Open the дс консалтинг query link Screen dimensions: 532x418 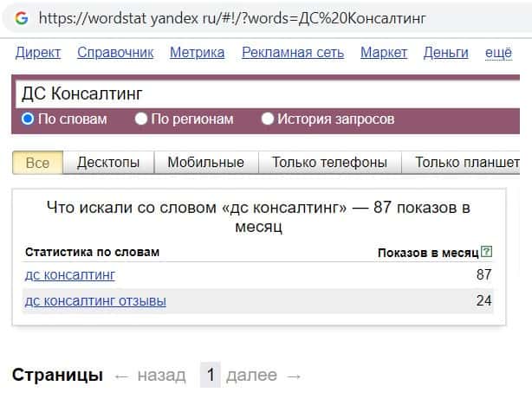(x=70, y=275)
